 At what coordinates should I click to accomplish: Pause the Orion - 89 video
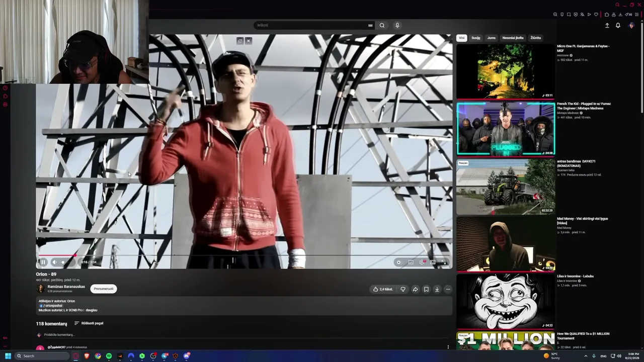pyautogui.click(x=43, y=262)
